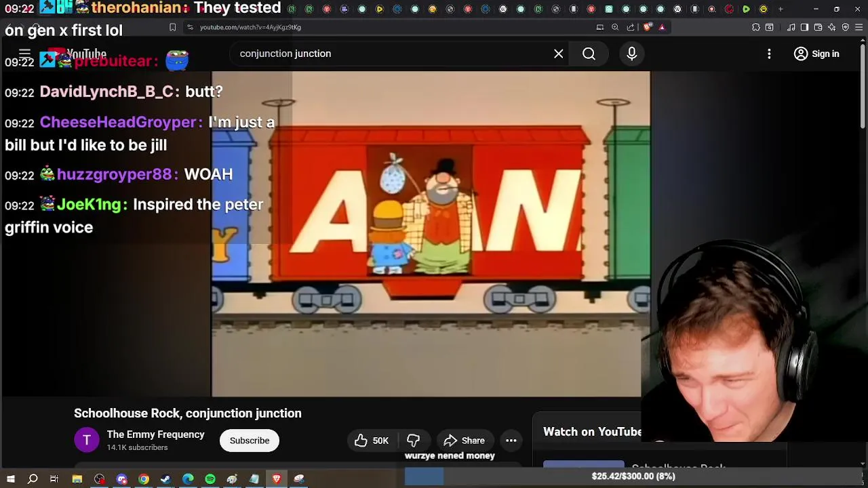This screenshot has height=488, width=868.
Task: Switch to OBS Studio on taskbar
Action: point(100,479)
